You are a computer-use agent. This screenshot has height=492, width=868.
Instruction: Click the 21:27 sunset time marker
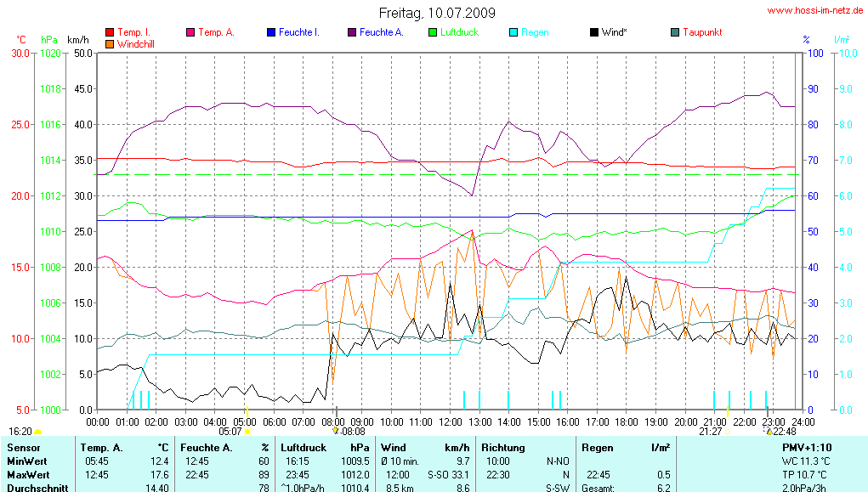[x=710, y=432]
